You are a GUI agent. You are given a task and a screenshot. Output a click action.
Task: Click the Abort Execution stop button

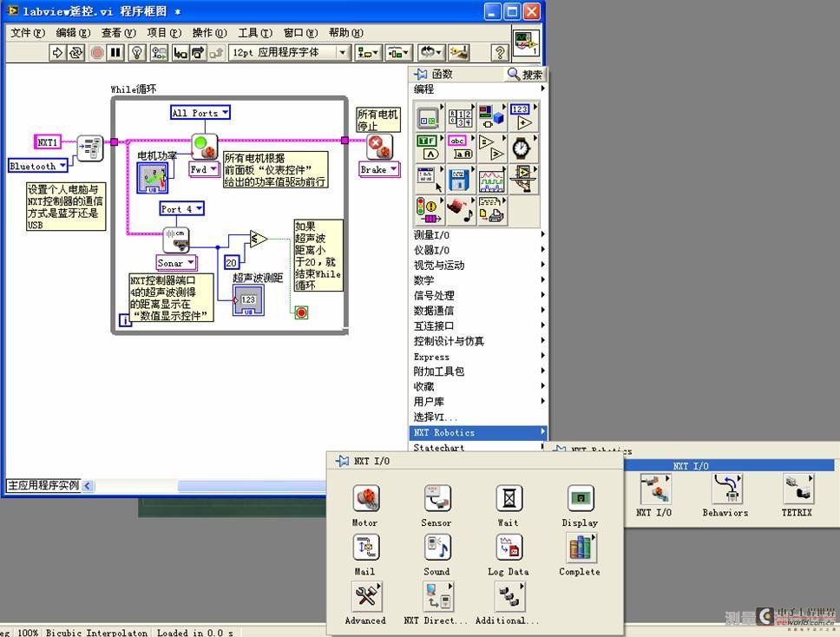[x=97, y=52]
